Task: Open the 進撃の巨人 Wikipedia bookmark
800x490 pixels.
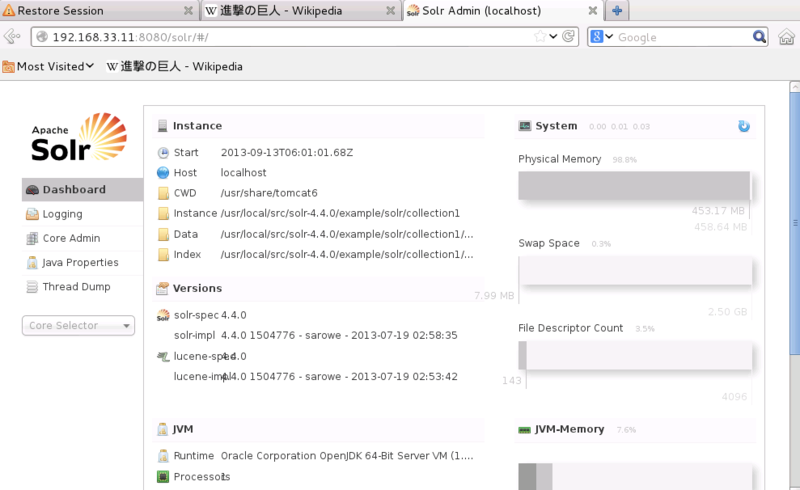Action: pos(174,66)
